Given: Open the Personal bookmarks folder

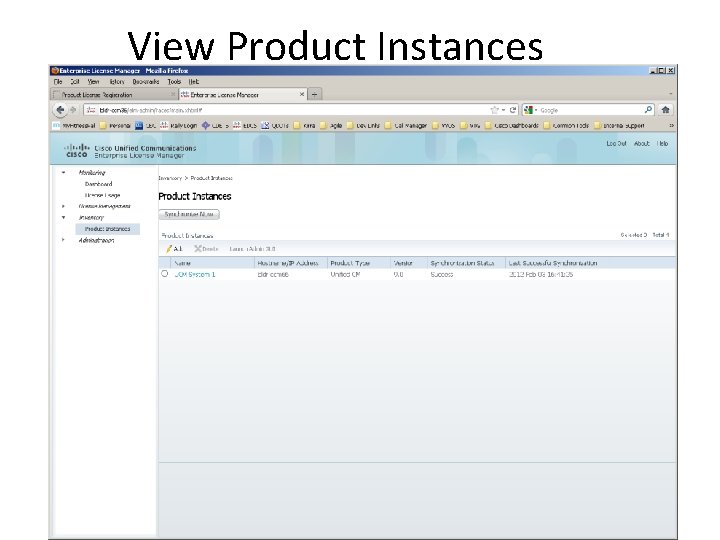Looking at the screenshot, I should click(115, 125).
